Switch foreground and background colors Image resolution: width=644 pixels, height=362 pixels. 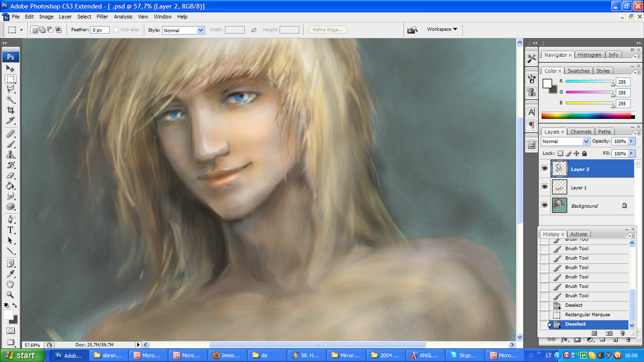pyautogui.click(x=15, y=306)
